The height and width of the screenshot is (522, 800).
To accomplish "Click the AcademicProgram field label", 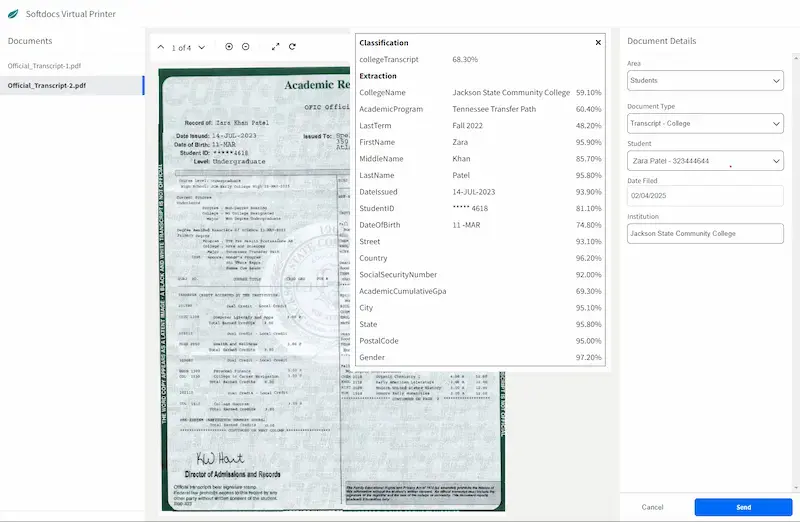I will (x=391, y=109).
